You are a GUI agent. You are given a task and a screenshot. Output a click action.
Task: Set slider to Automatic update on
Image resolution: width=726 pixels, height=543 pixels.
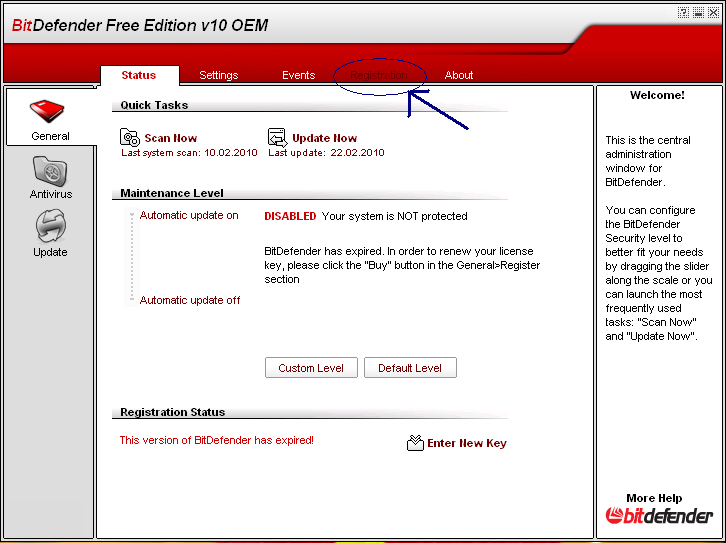(x=189, y=215)
